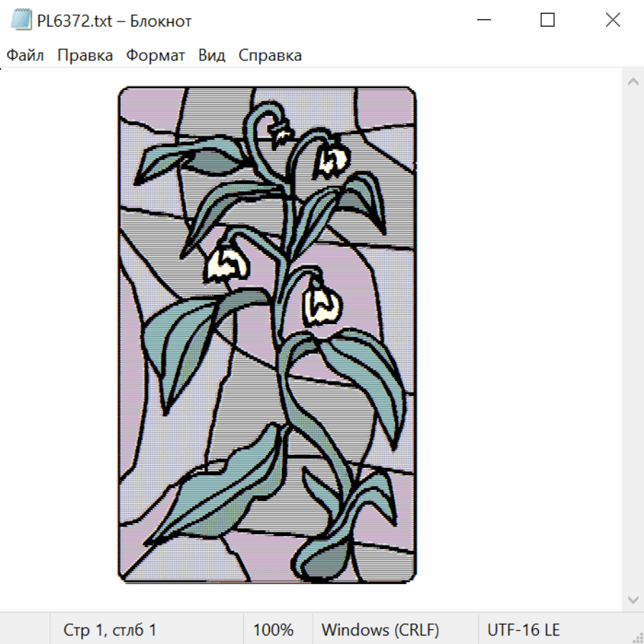The width and height of the screenshot is (644, 644).
Task: Click the scroll up arrow
Action: tap(633, 82)
